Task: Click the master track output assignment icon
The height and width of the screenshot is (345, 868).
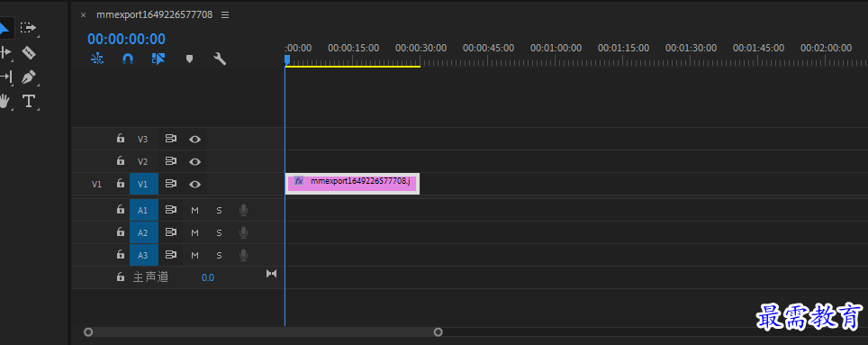Action: coord(271,274)
